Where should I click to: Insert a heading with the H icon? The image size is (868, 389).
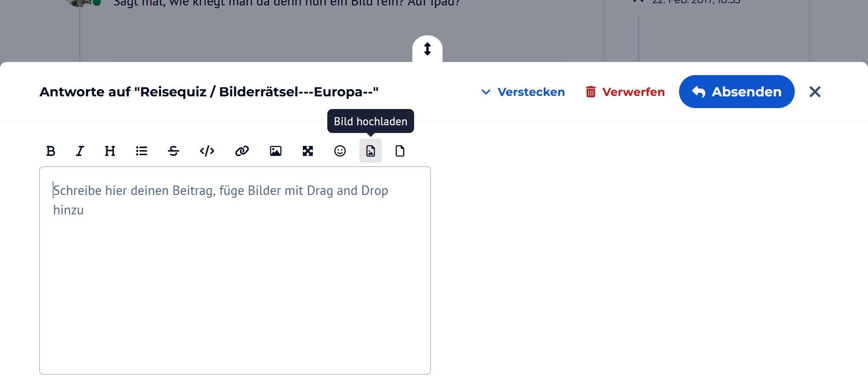(x=110, y=151)
